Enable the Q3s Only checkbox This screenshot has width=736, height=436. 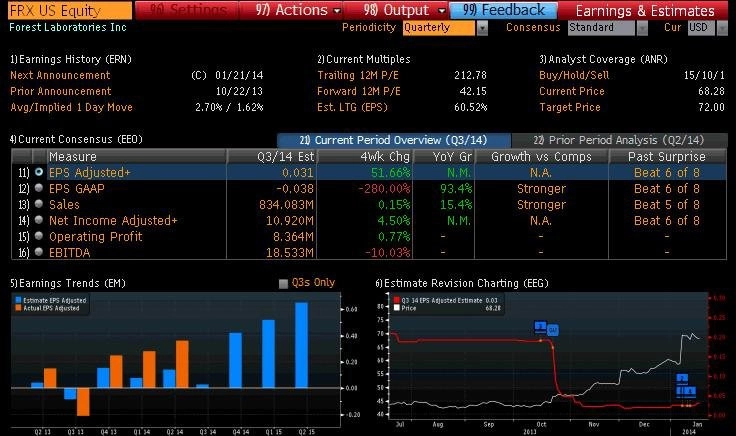[x=284, y=283]
